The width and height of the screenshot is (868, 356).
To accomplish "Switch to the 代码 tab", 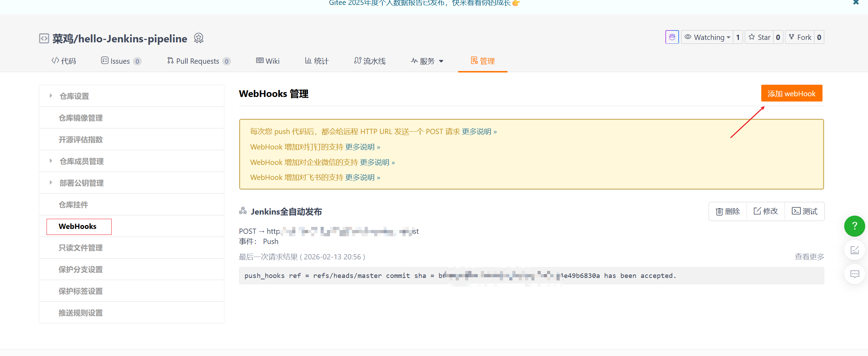I will (x=64, y=61).
